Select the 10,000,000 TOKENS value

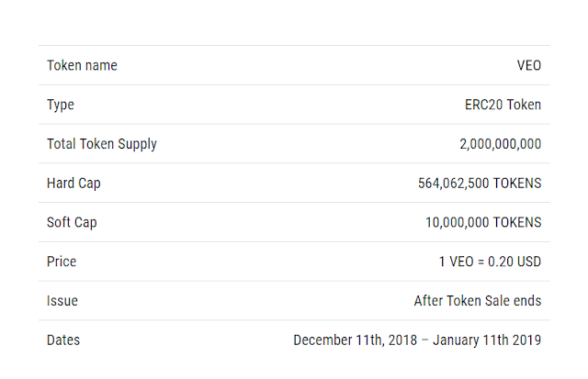coord(483,222)
